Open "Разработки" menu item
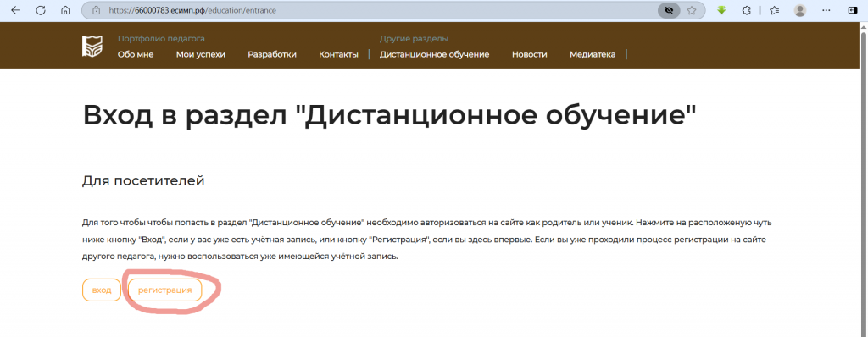 (272, 54)
